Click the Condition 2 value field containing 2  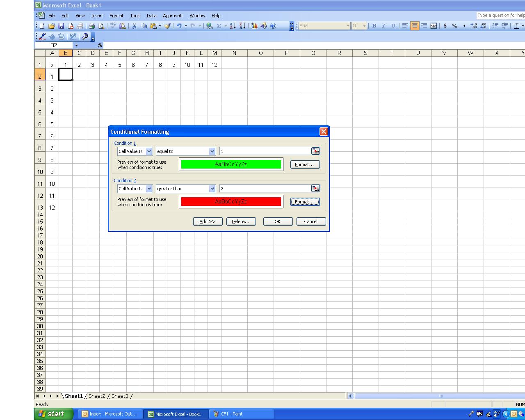[265, 189]
